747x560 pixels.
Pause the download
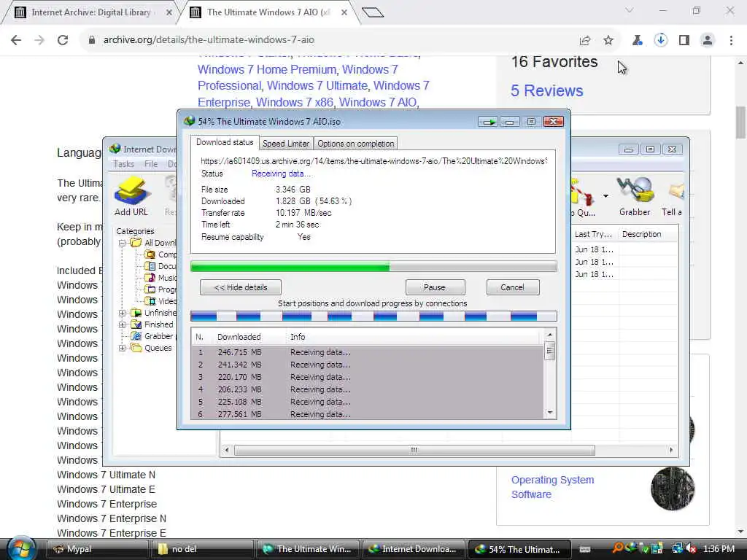(435, 287)
